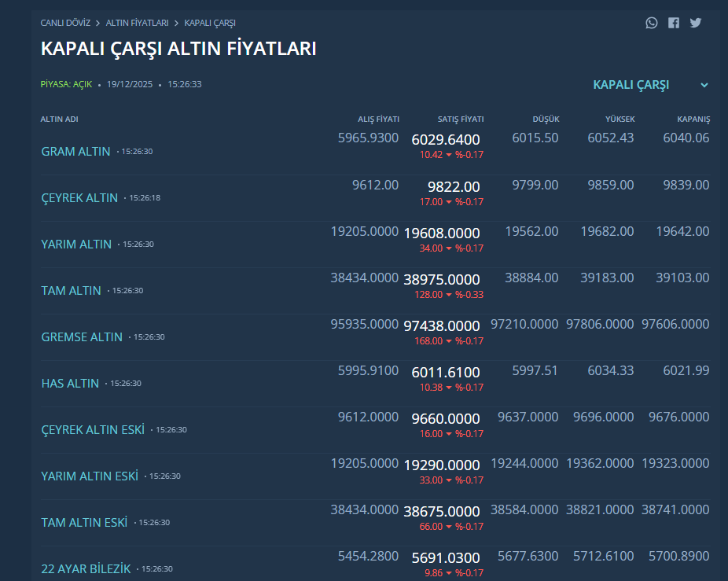Open Çeyrek Altın Eski details
728x581 pixels.
pyautogui.click(x=93, y=430)
